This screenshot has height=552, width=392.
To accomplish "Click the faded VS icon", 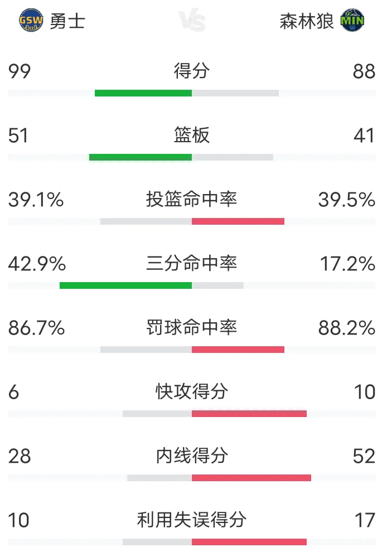I will pyautogui.click(x=192, y=20).
